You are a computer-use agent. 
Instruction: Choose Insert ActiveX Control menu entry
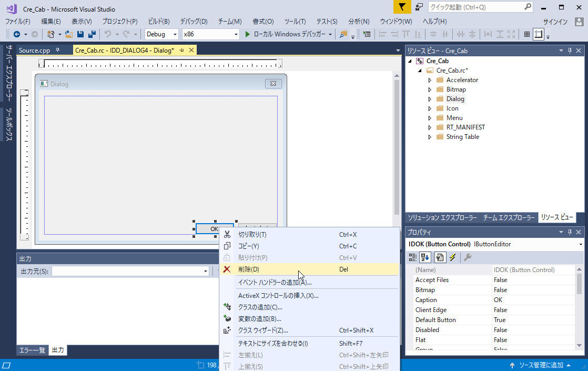[x=310, y=296]
